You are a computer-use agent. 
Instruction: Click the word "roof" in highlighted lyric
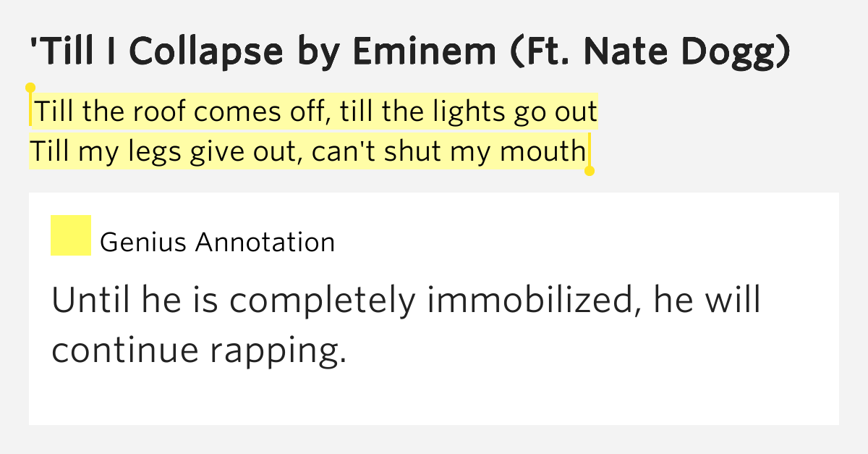[162, 112]
